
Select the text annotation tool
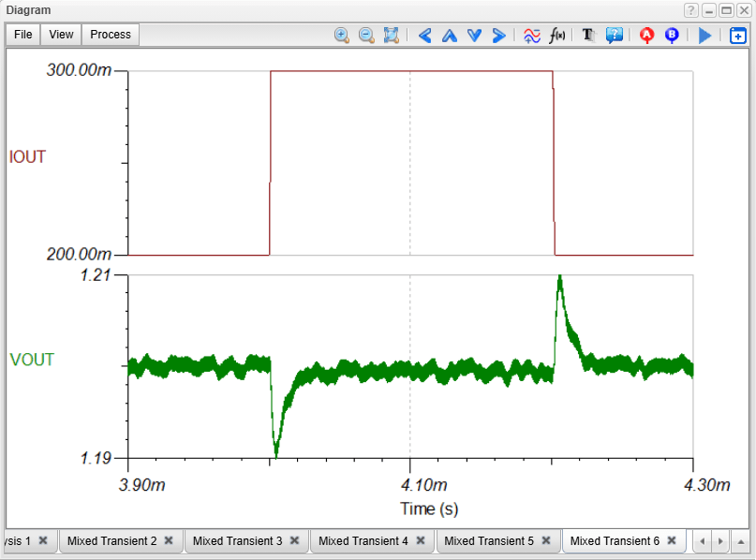point(588,35)
